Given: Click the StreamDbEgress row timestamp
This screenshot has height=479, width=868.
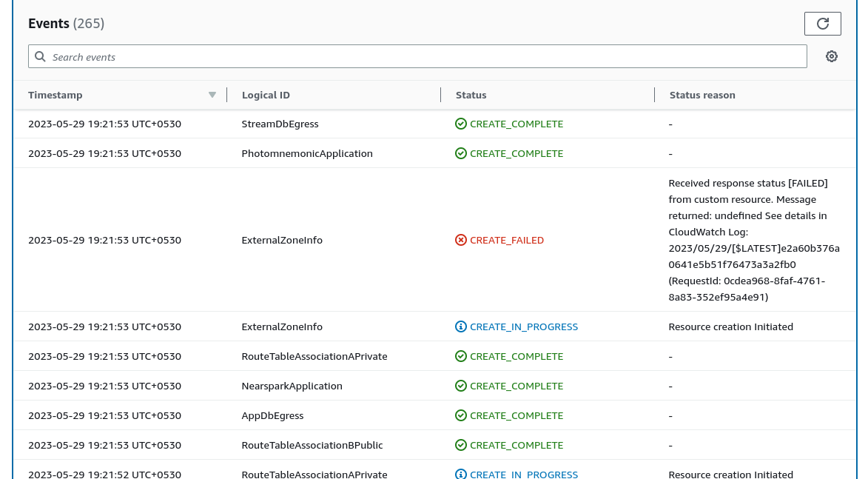Looking at the screenshot, I should [x=104, y=124].
